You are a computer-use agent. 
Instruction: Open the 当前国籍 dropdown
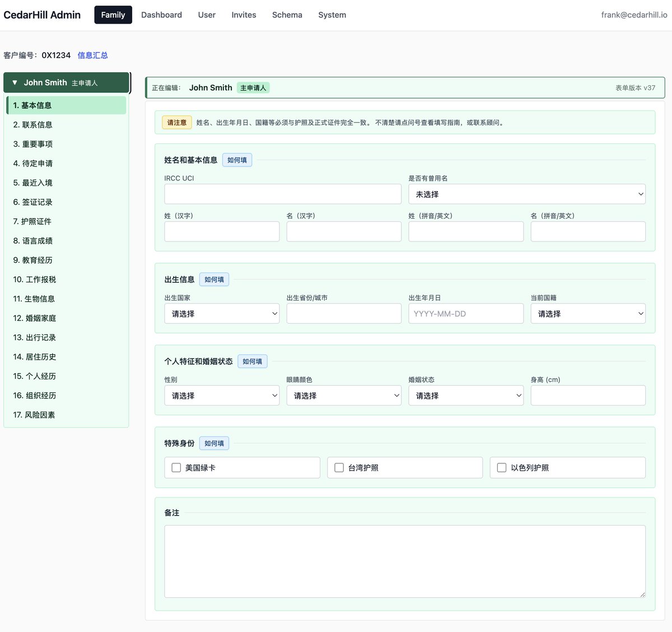588,313
